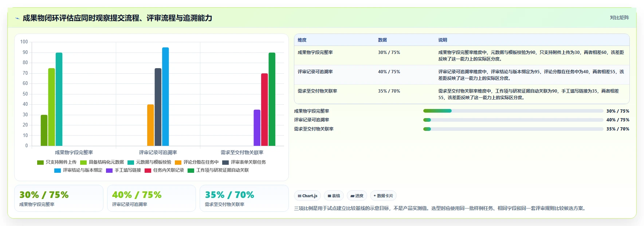
Task: Click x-axis label 评审记录可追溯率
Action: pos(158,152)
